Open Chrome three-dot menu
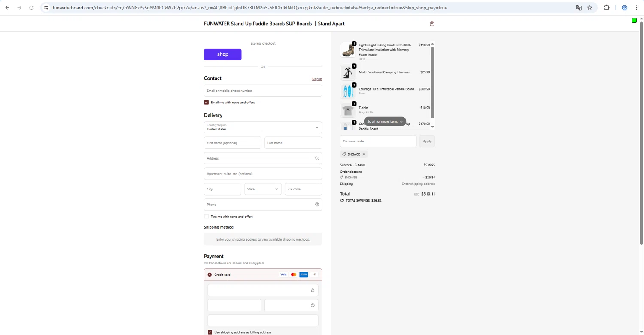Image resolution: width=644 pixels, height=335 pixels. click(x=636, y=8)
